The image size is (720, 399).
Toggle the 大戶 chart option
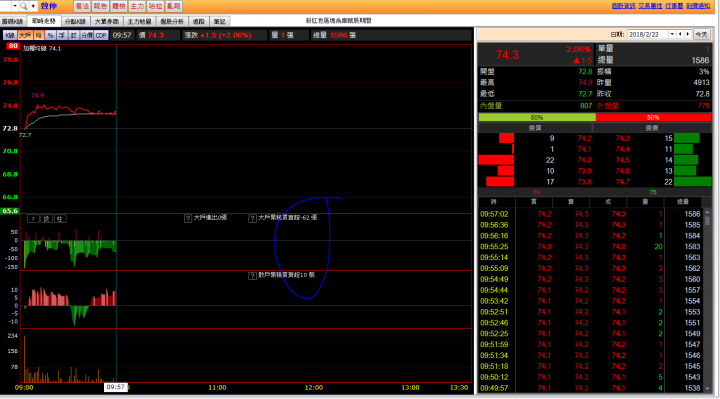coord(25,35)
